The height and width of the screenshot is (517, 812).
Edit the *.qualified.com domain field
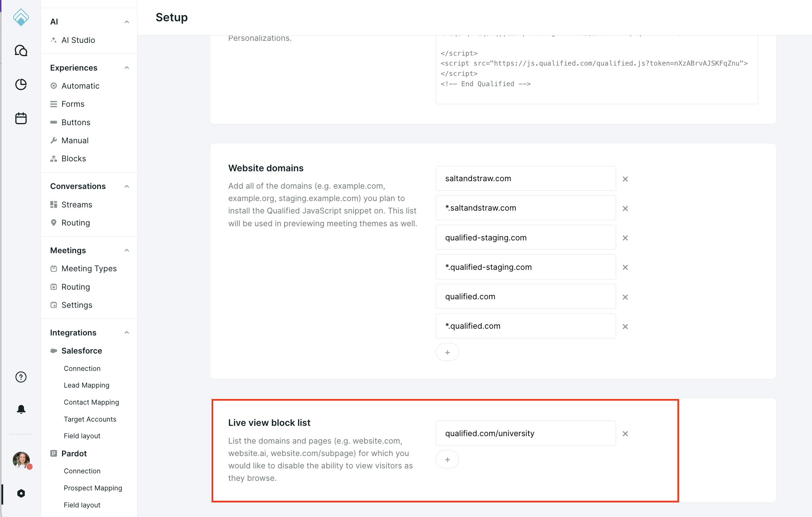(x=526, y=326)
